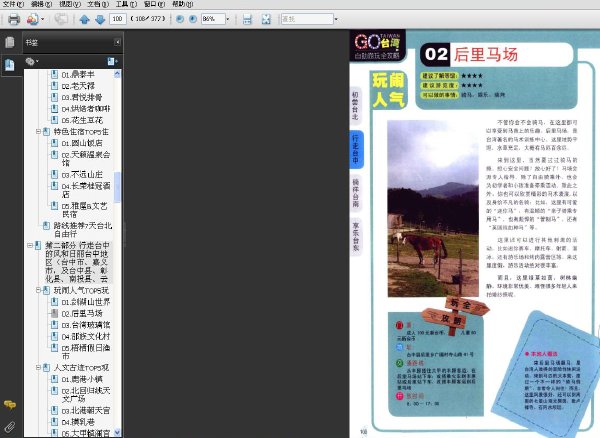Image resolution: width=600 pixels, height=438 pixels.
Task: Select bookmark 04.烘焙者咖啡
Action: coord(86,109)
